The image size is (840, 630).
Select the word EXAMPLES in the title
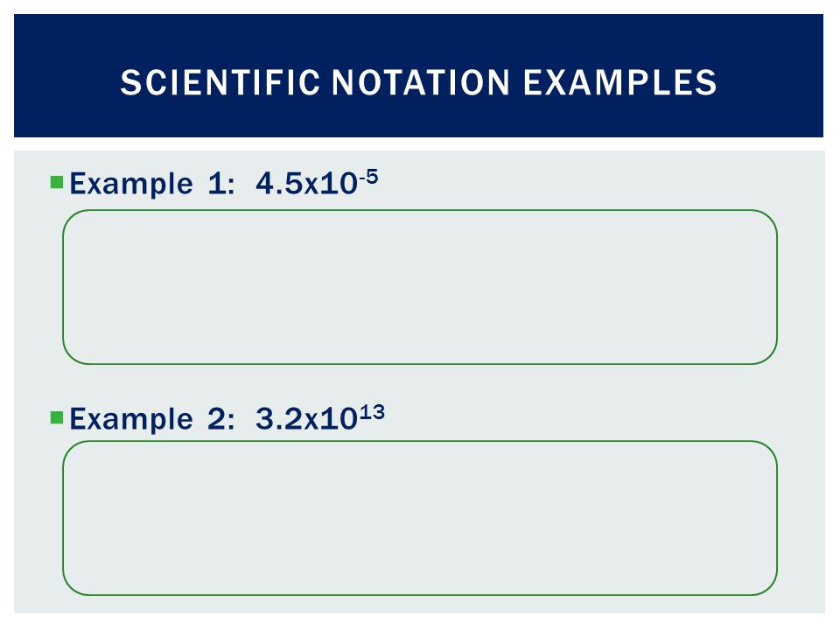[619, 82]
